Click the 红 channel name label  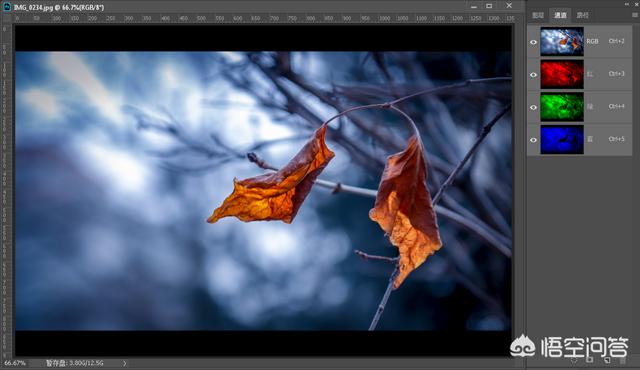590,74
